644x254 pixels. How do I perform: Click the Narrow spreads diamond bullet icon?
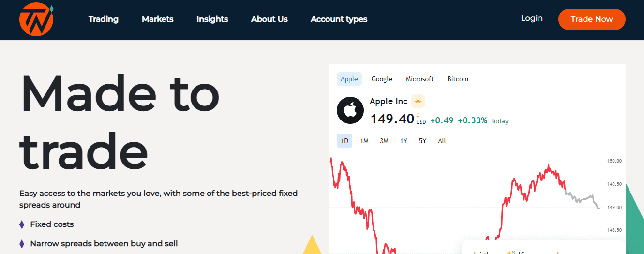pos(22,244)
